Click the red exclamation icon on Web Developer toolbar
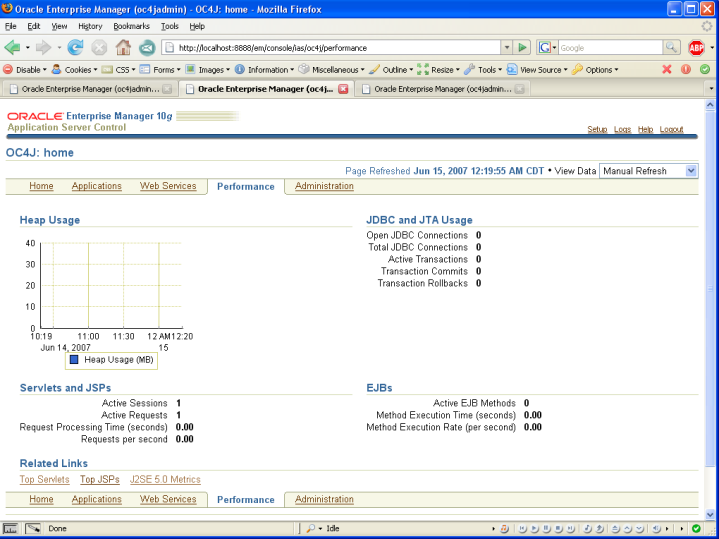The height and width of the screenshot is (539, 719). pyautogui.click(x=686, y=69)
